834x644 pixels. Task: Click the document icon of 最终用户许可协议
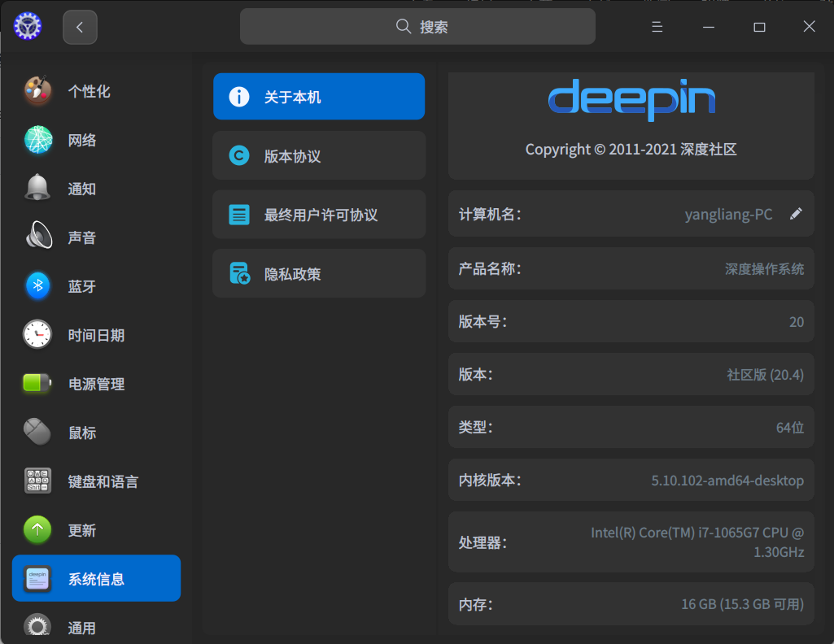coord(239,215)
